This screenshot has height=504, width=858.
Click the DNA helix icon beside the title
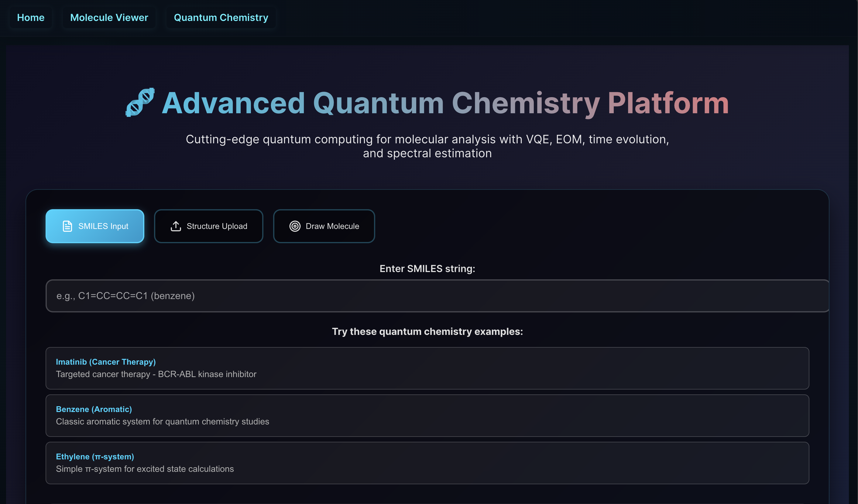140,102
